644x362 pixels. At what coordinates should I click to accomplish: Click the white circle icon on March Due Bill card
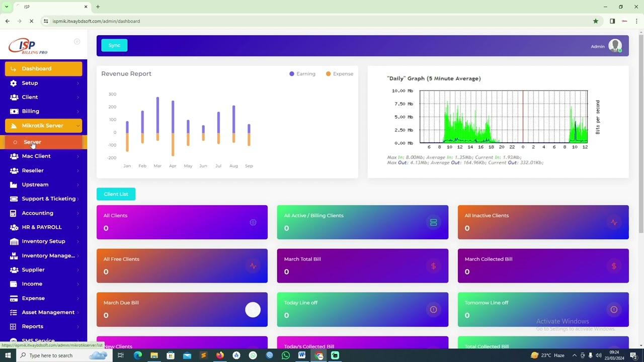(253, 310)
